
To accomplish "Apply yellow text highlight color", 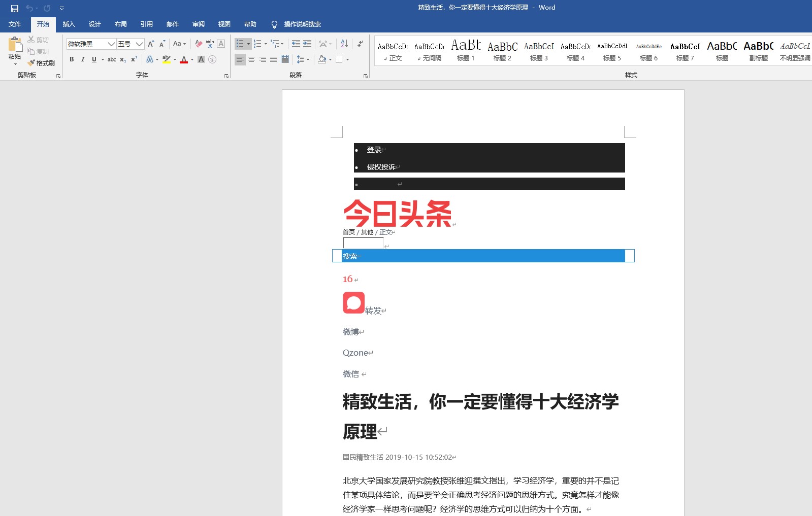I will (167, 59).
